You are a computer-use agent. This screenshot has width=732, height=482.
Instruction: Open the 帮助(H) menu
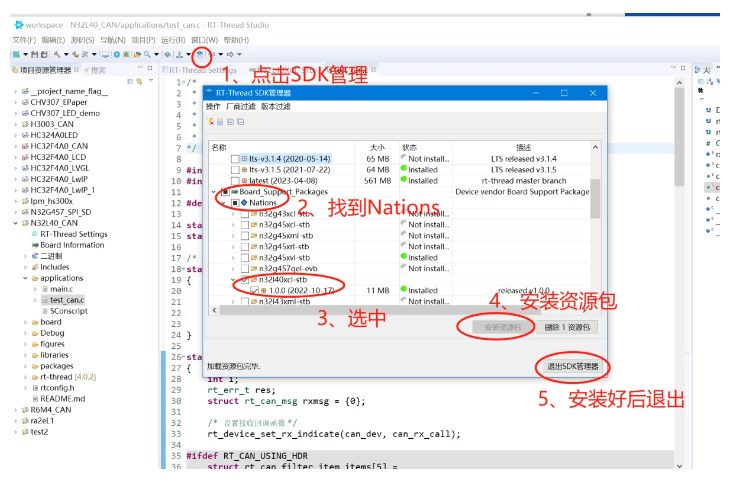[x=236, y=40]
